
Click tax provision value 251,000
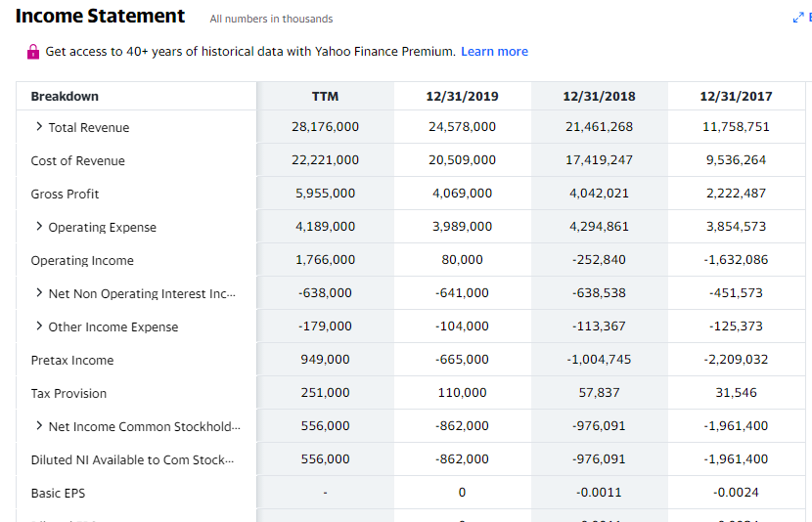325,392
